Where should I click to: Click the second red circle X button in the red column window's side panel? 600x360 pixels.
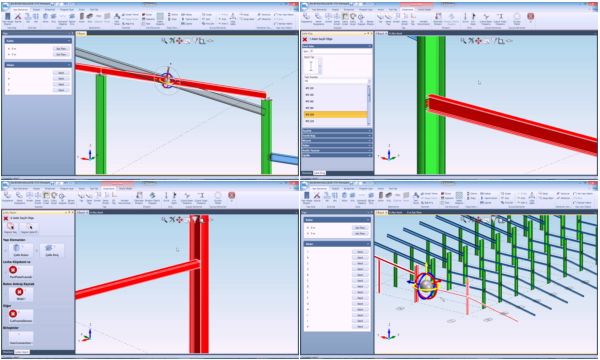pos(19,292)
